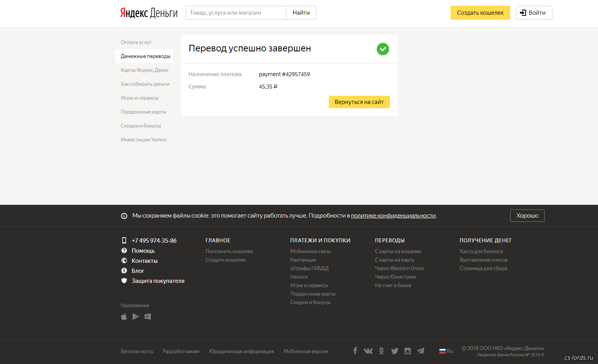The image size is (598, 364).
Task: Open the Google Play app icon
Action: 136,316
